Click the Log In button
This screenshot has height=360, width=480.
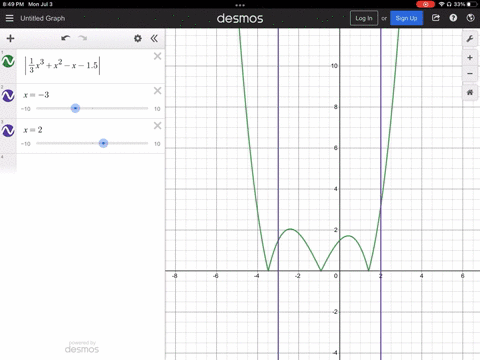(364, 18)
